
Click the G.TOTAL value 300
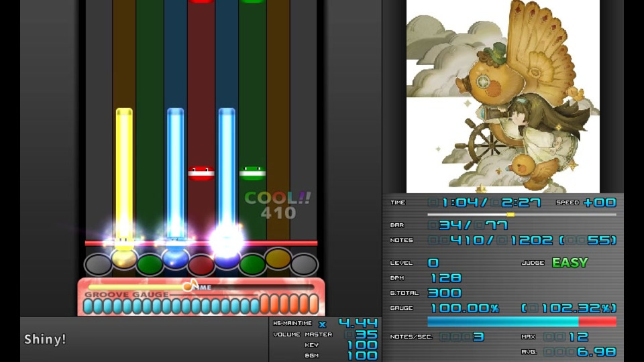click(x=445, y=293)
